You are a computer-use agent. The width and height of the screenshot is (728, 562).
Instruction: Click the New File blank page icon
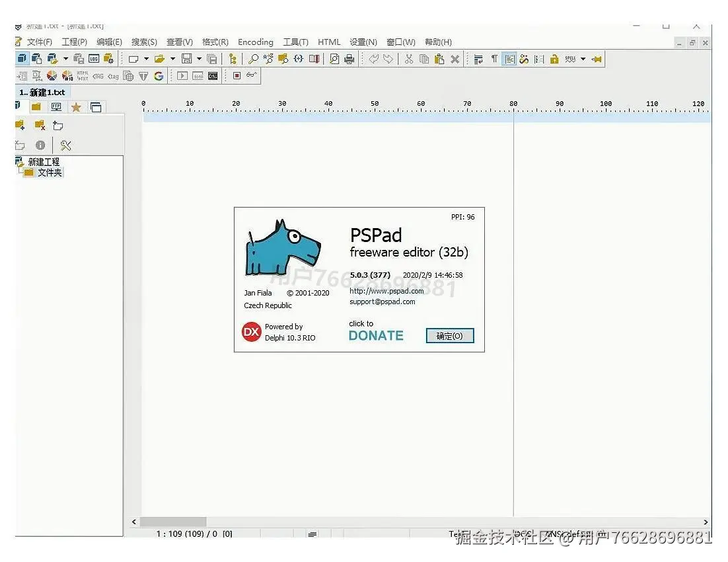tap(133, 59)
